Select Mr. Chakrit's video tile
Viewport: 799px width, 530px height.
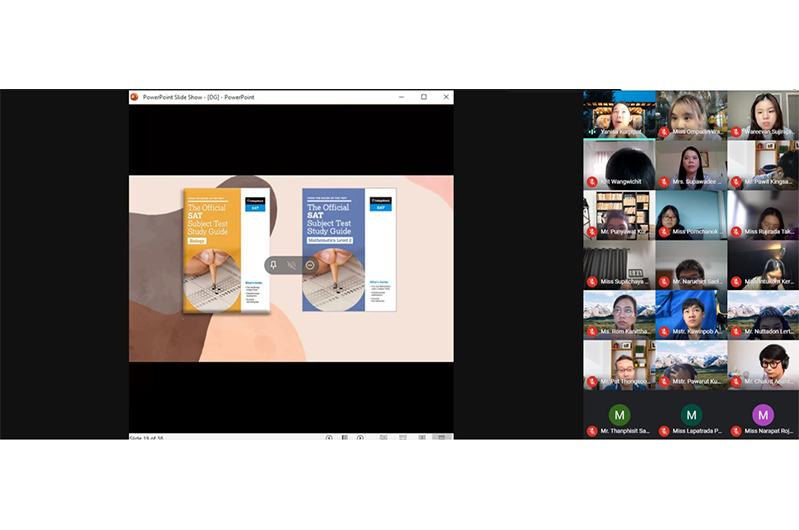(763, 364)
